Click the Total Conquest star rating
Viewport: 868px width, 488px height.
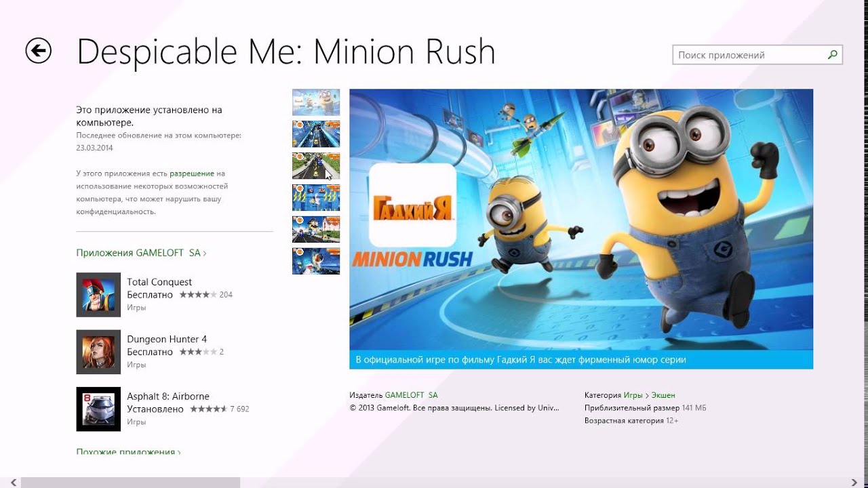tap(198, 295)
